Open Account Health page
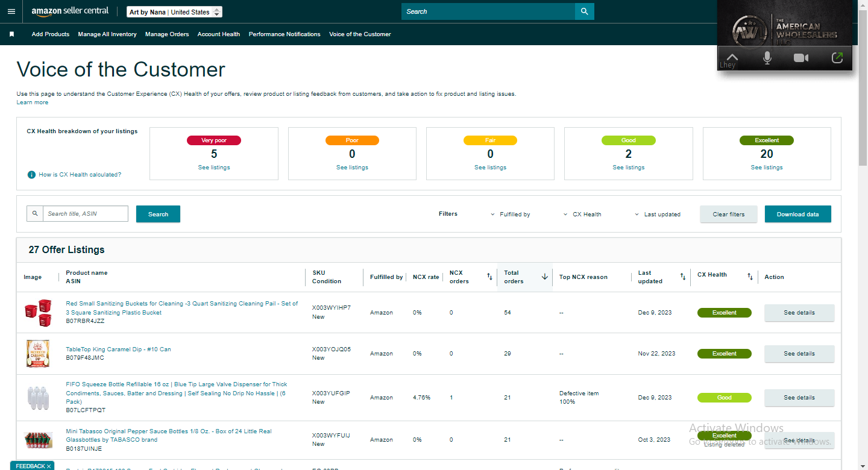 (219, 34)
